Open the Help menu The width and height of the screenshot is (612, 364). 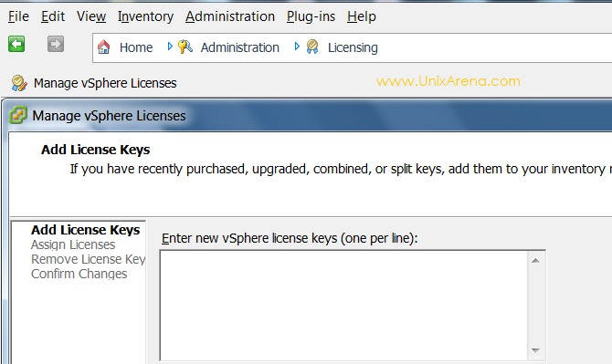pos(362,16)
